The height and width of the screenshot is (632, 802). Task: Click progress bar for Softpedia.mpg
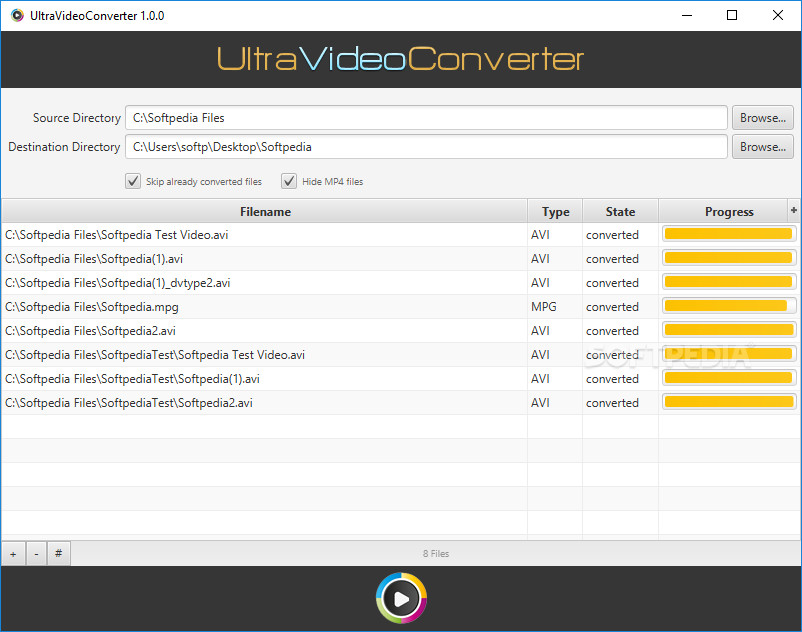pos(729,306)
